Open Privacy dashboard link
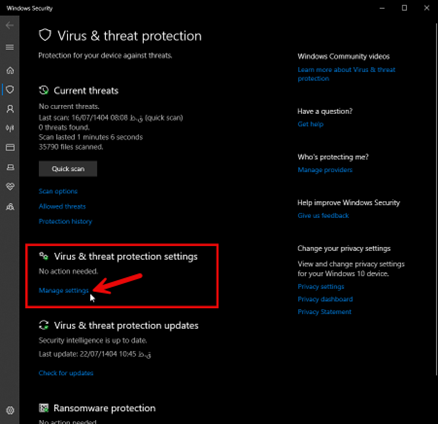438x424 pixels. [325, 299]
